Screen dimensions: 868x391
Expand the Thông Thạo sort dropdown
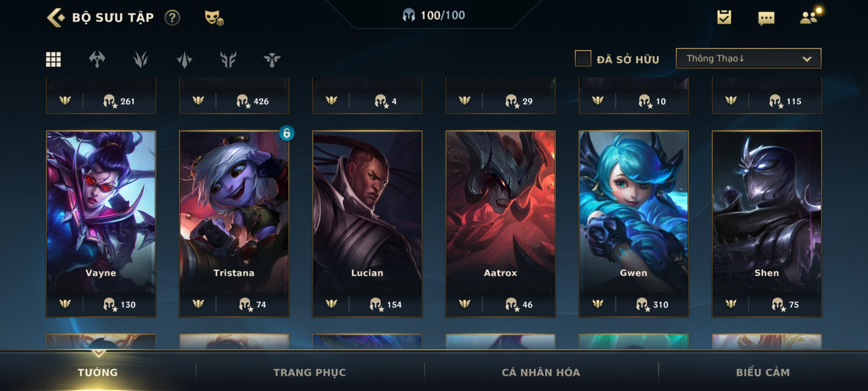coord(748,58)
